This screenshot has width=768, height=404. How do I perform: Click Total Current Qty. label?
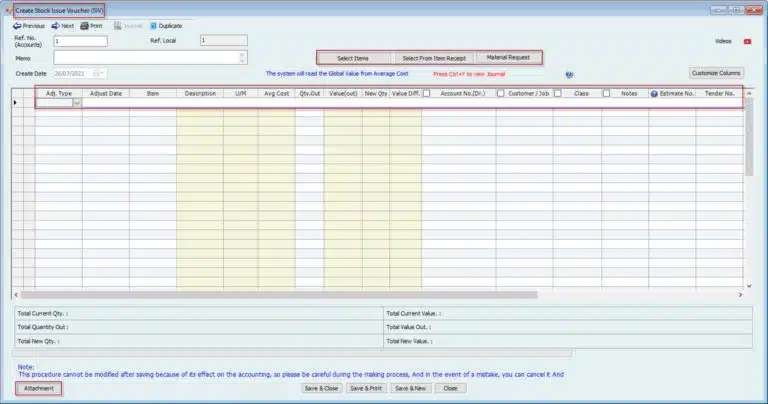[43, 313]
